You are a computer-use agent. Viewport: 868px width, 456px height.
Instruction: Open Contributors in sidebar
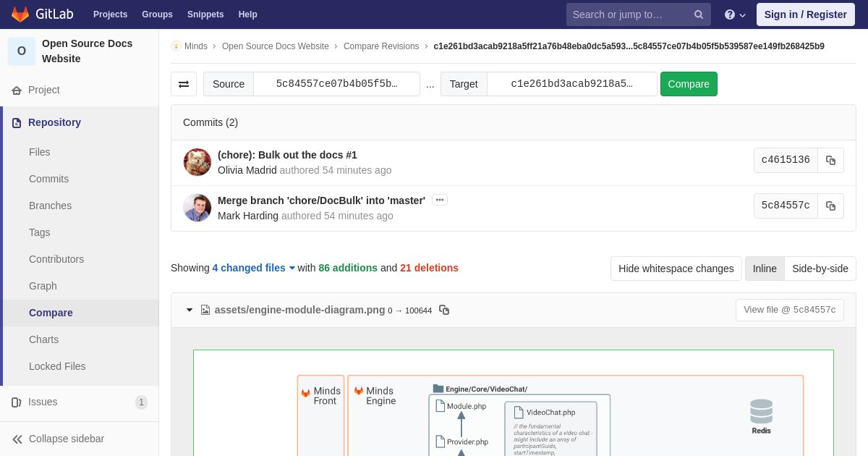point(56,259)
